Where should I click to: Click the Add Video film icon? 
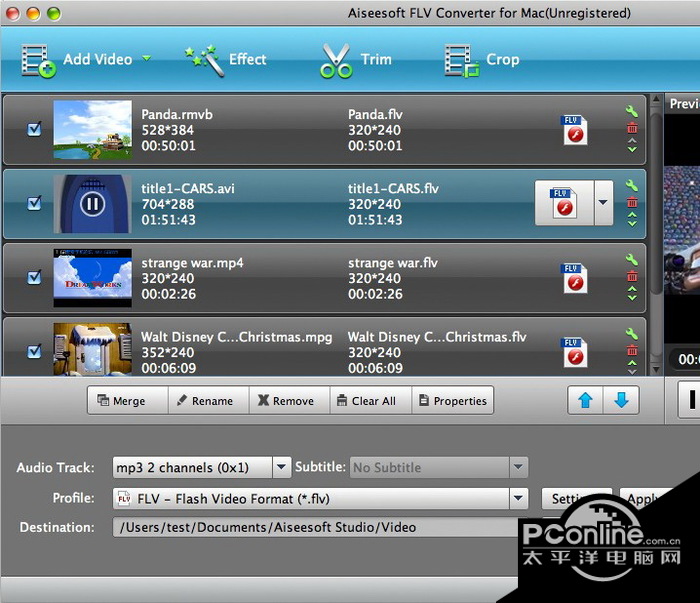tap(38, 61)
